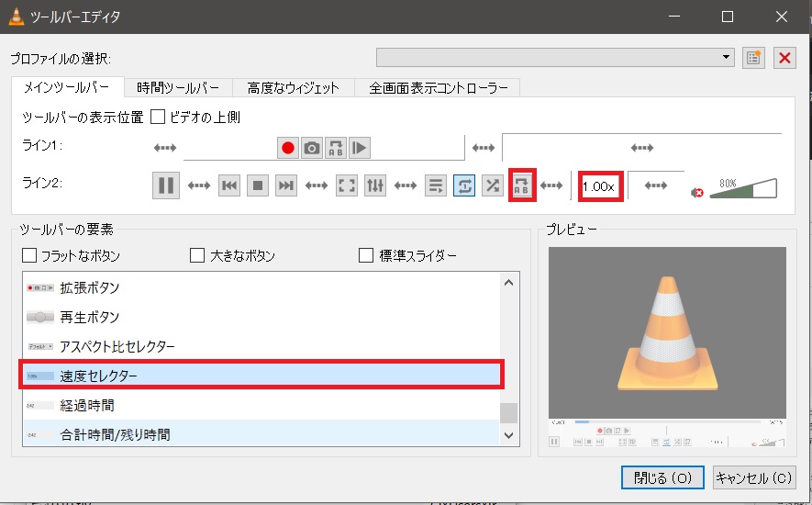Click the new profile icon button
Screen dimensions: 812x505
coord(753,58)
